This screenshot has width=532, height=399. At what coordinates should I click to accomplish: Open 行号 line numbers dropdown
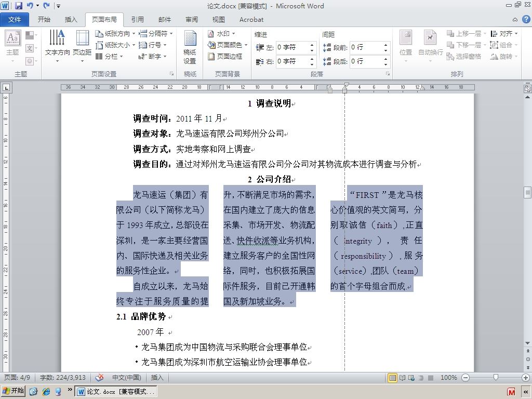tap(153, 45)
